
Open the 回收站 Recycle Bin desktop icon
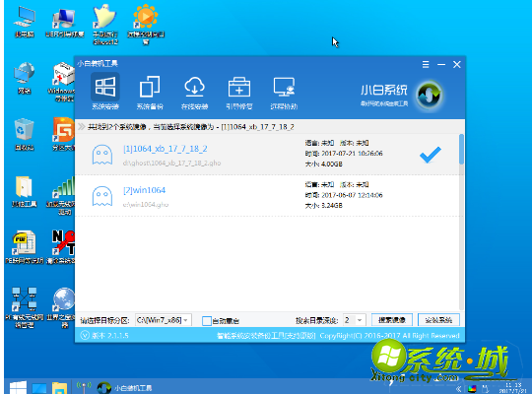coord(24,134)
